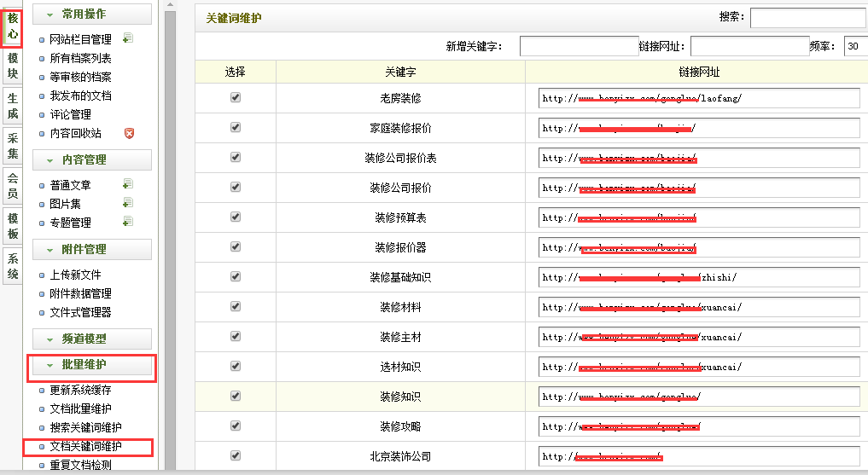This screenshot has width=868, height=475.
Task: Switch to the 会员 side tab
Action: [12, 186]
